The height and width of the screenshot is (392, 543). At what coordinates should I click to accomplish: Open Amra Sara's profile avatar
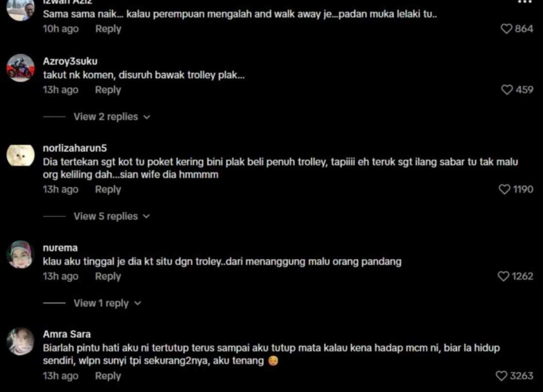point(20,342)
